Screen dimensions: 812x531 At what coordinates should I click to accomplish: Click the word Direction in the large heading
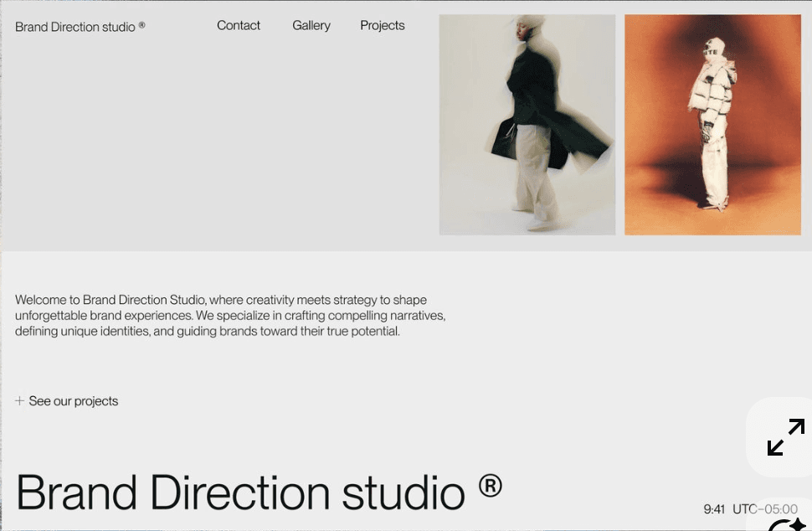(239, 492)
